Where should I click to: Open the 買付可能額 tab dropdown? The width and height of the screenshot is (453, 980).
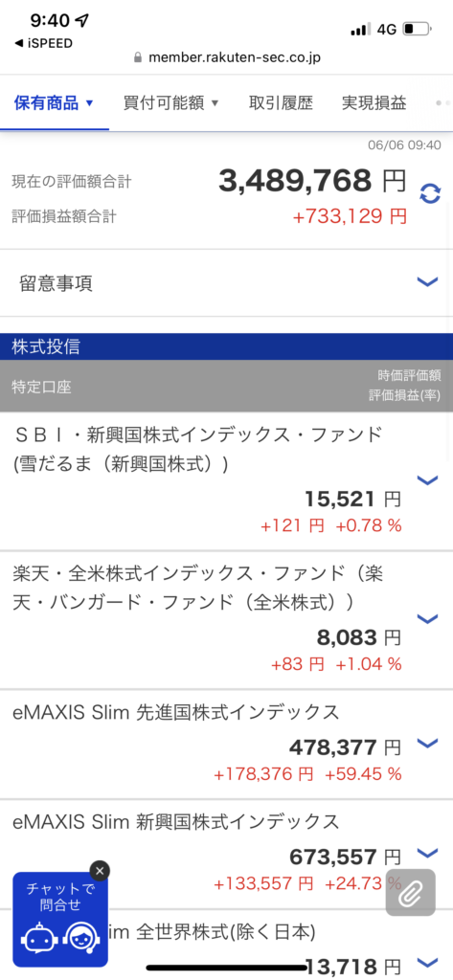pyautogui.click(x=170, y=102)
